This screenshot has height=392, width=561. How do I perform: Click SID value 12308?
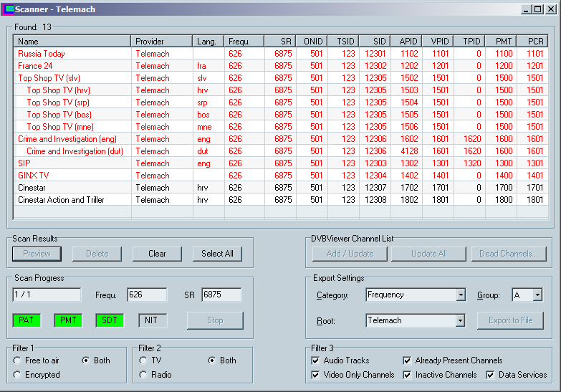375,200
